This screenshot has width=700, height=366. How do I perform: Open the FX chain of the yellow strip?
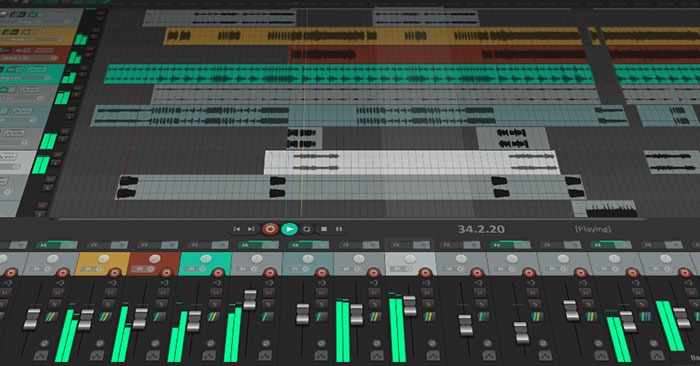click(x=99, y=245)
